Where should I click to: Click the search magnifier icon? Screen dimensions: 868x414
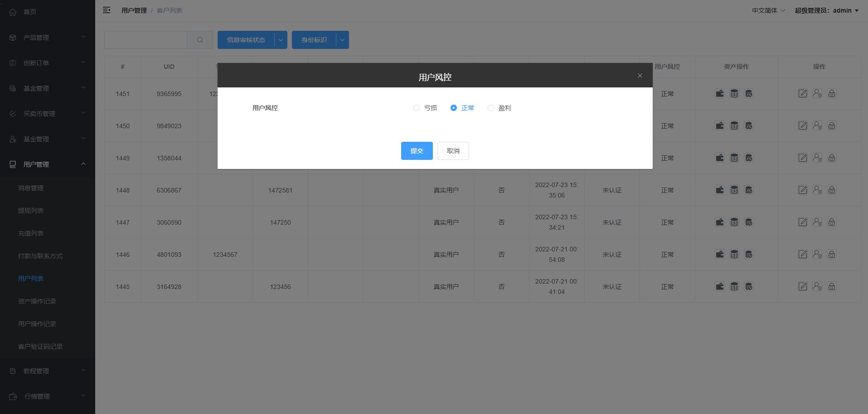(200, 40)
